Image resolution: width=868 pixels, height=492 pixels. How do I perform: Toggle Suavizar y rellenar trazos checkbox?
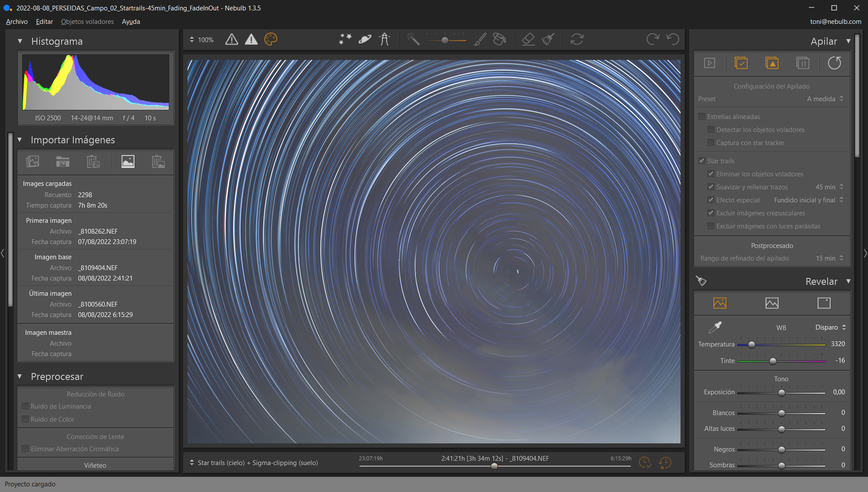pos(711,187)
